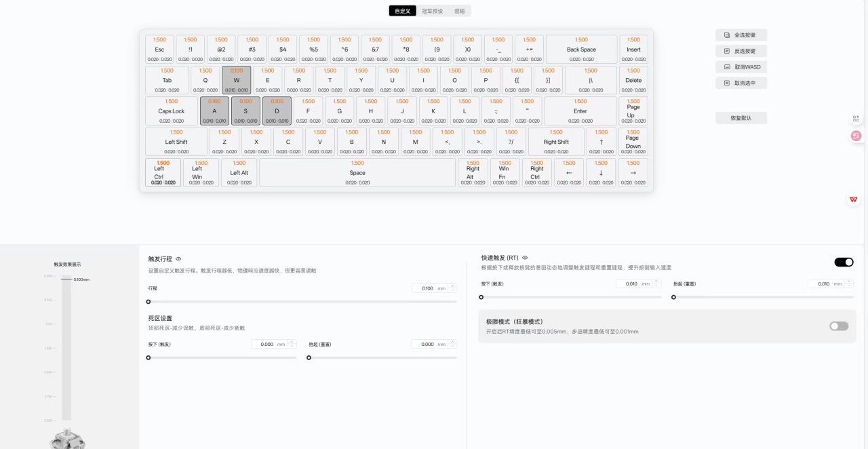
Task: Switch to the 自定义 tab
Action: tap(403, 11)
